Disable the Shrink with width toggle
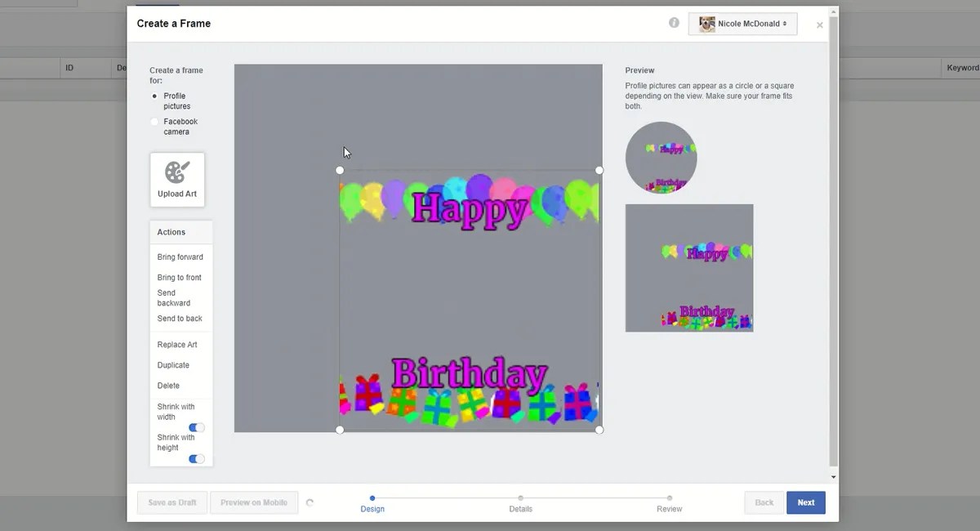The width and height of the screenshot is (980, 531). point(196,426)
